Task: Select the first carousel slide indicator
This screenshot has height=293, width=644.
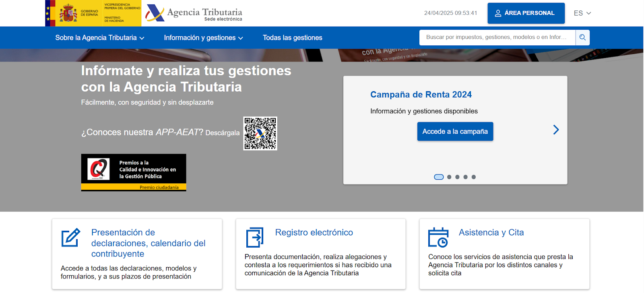Action: tap(439, 177)
